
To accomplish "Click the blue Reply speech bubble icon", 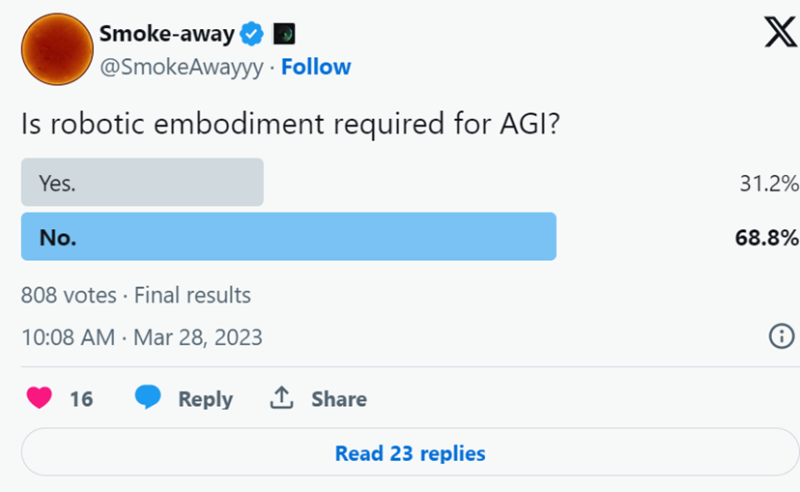I will pos(148,398).
